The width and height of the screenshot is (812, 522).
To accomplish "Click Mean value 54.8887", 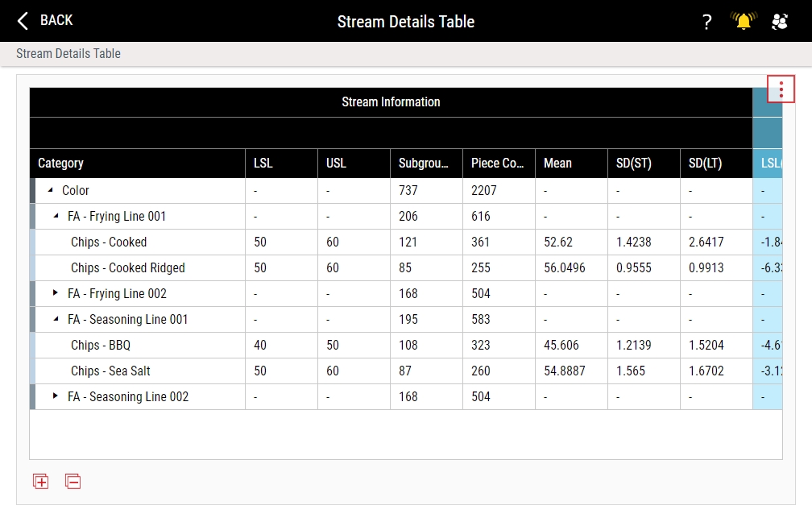I will pos(565,371).
